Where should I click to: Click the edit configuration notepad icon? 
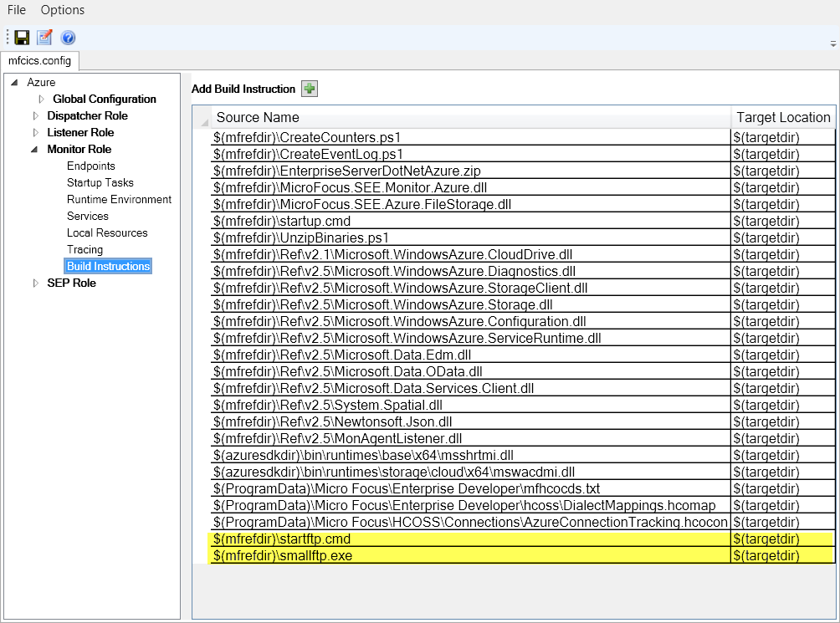click(44, 38)
